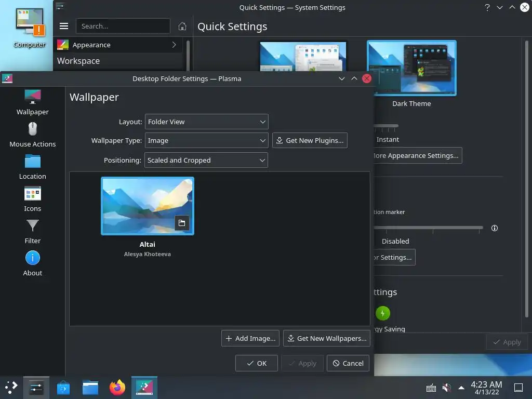Open virtual keyboard tray icon
532x399 pixels.
431,388
